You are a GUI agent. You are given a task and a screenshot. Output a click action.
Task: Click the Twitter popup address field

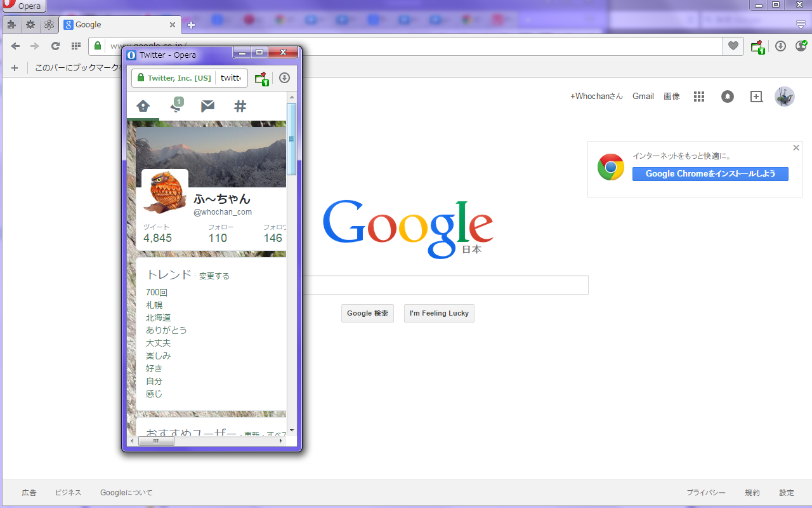(231, 78)
